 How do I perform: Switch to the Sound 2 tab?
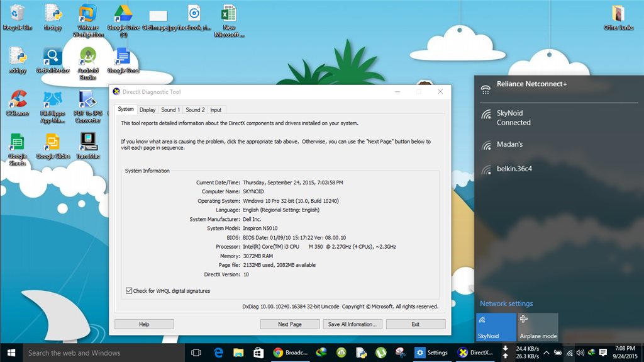(195, 110)
